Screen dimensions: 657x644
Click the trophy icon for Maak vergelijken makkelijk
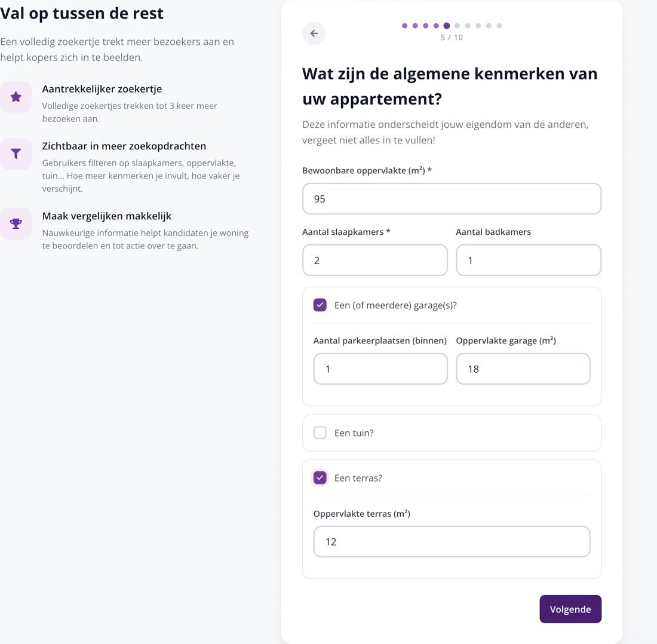click(16, 224)
